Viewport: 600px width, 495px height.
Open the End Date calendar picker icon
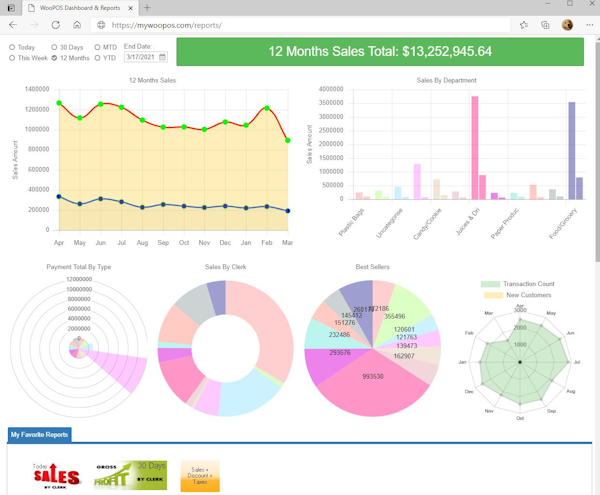coord(162,57)
